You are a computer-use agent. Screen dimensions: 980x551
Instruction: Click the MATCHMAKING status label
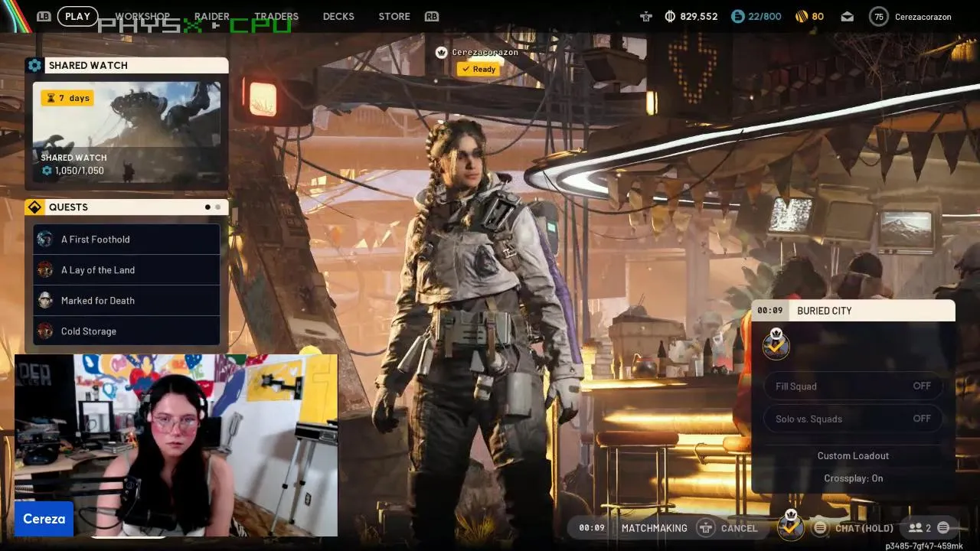coord(655,528)
